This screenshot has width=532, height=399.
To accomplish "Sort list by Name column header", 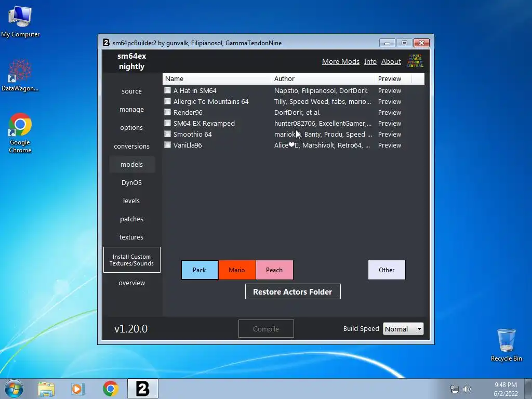I will (217, 79).
